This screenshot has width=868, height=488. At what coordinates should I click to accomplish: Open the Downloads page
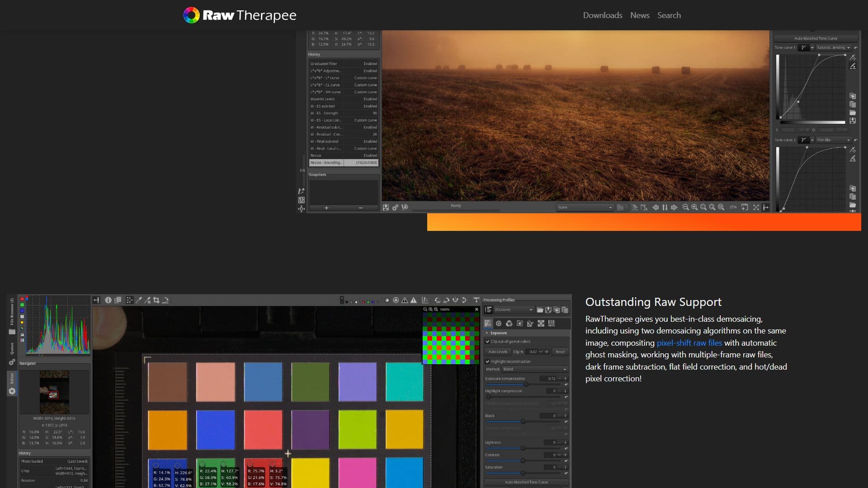[x=603, y=15]
